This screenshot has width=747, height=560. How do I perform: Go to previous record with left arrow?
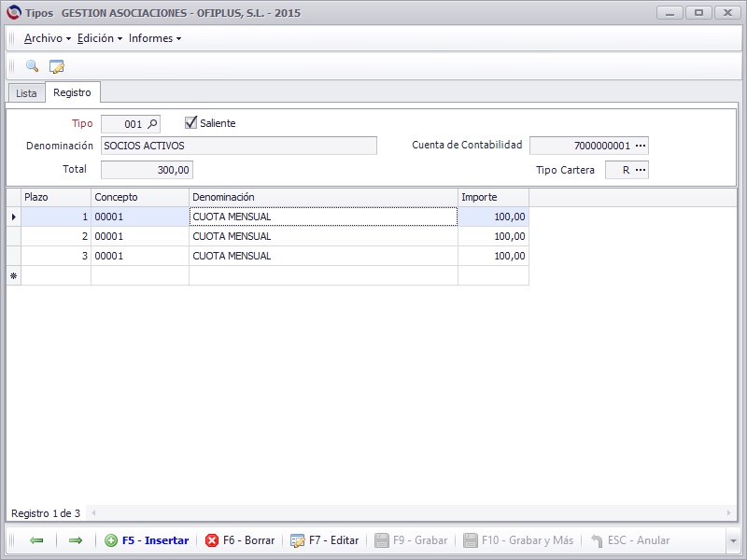point(36,540)
